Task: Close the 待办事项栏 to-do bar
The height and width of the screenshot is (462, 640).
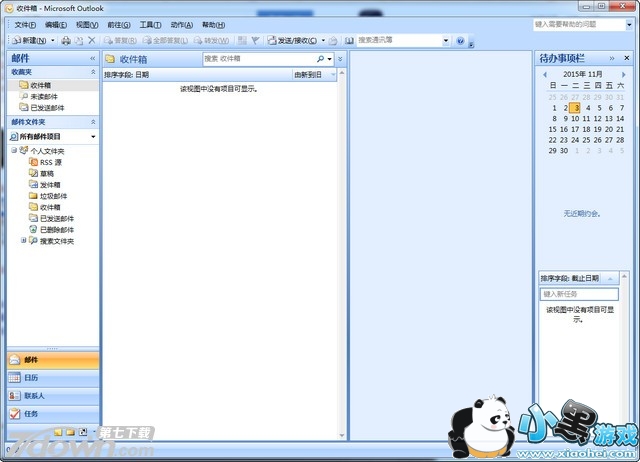Action: click(627, 58)
